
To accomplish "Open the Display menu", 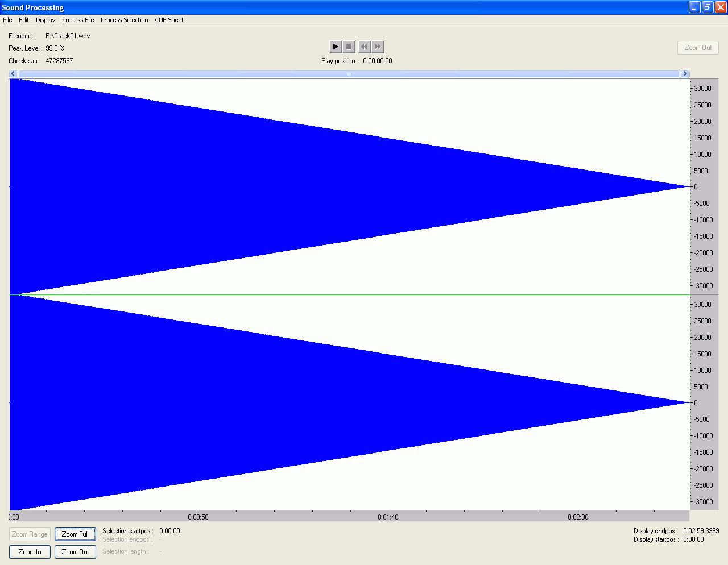I will pyautogui.click(x=45, y=20).
